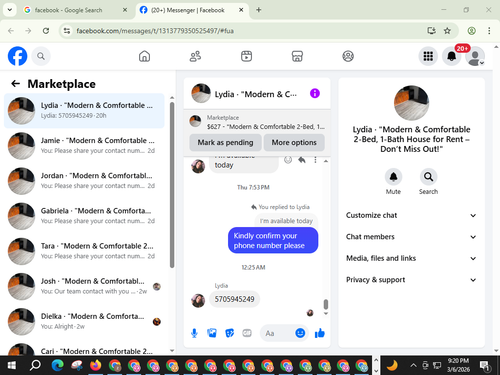Screen dimensions: 500x375
Task: Open Jamie's Marketplace conversation
Action: click(x=84, y=146)
